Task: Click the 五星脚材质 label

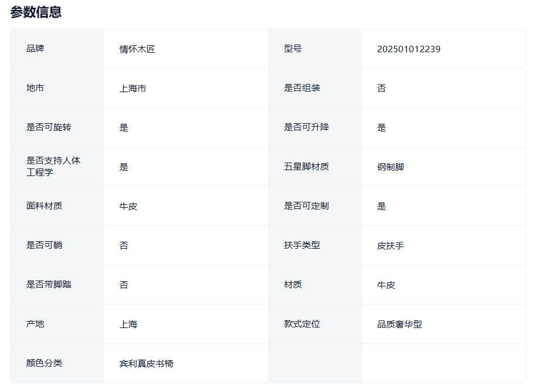Action: [306, 167]
